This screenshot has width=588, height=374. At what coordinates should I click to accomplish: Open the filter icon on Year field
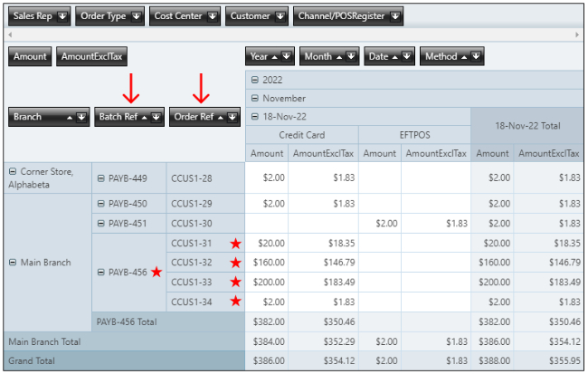pos(287,56)
